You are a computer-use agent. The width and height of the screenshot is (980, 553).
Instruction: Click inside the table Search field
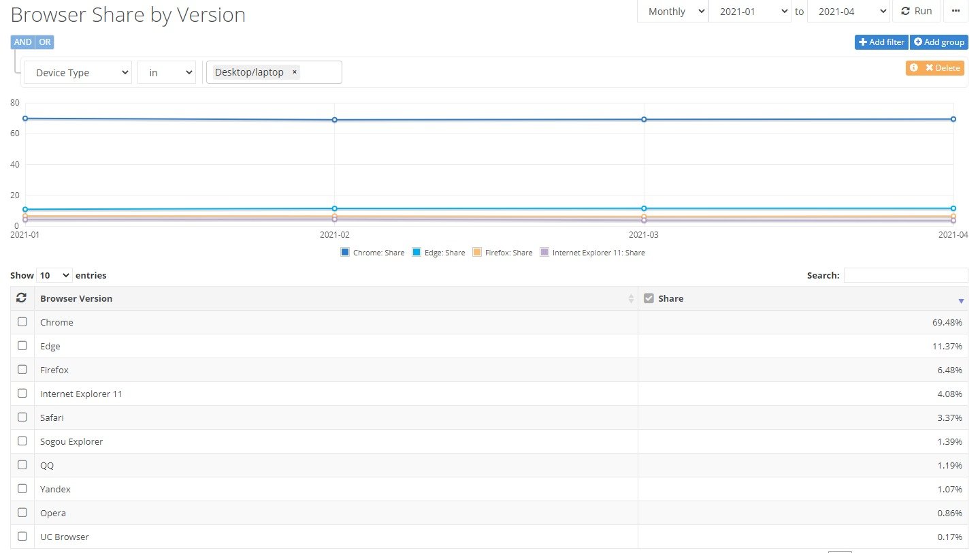click(x=906, y=275)
